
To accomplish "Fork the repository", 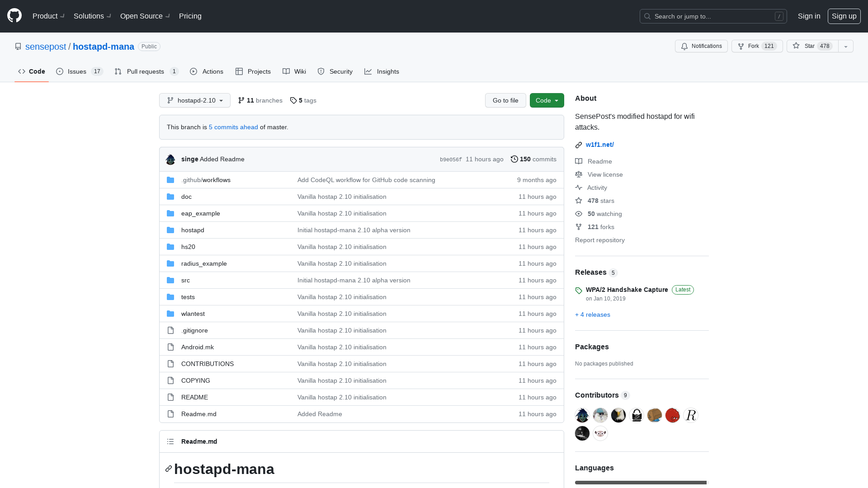I will tap(757, 46).
